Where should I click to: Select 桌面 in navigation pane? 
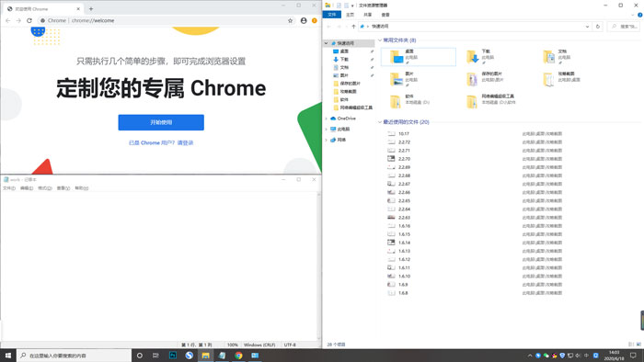(344, 51)
